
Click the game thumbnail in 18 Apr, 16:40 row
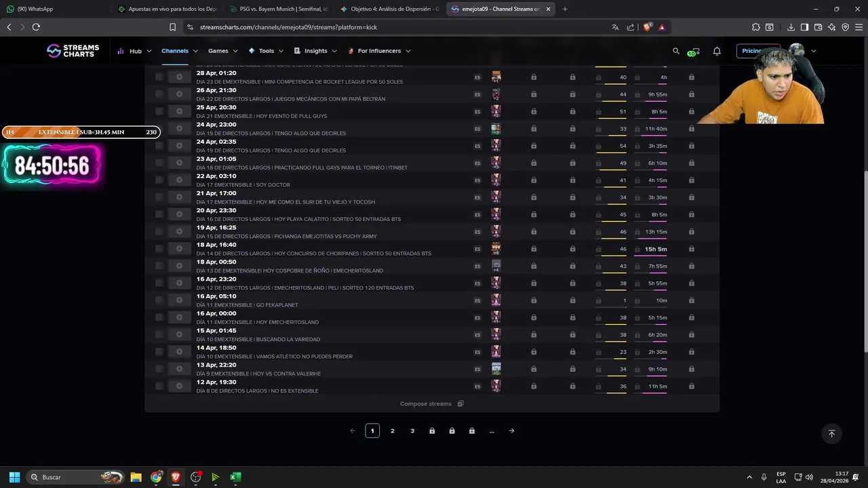[496, 249]
